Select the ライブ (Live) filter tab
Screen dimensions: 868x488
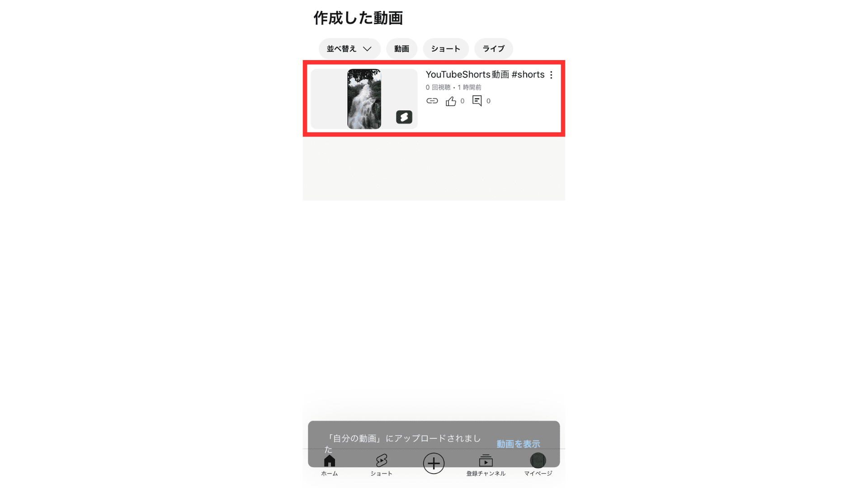pos(494,48)
